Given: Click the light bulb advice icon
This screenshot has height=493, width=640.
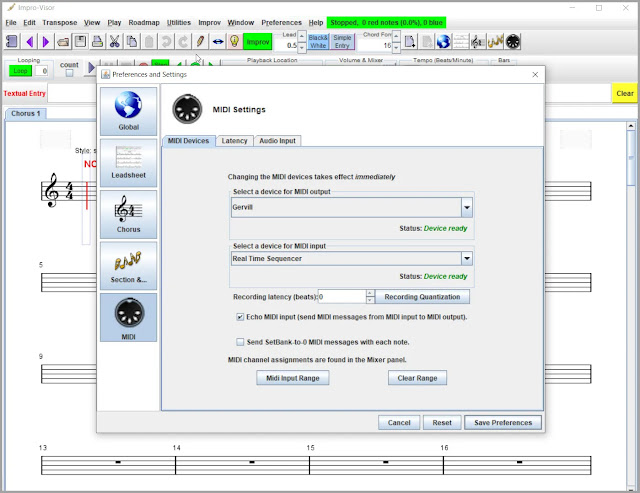Looking at the screenshot, I should click(x=234, y=42).
